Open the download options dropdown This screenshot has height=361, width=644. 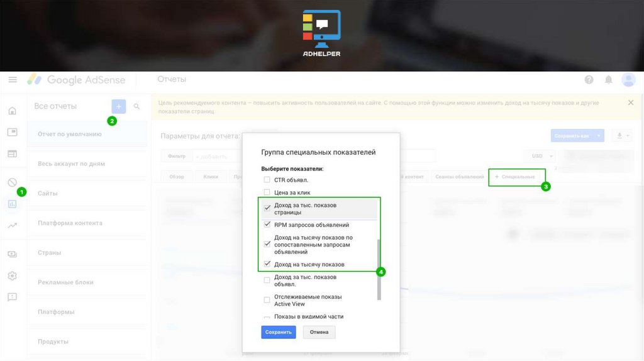[x=623, y=135]
